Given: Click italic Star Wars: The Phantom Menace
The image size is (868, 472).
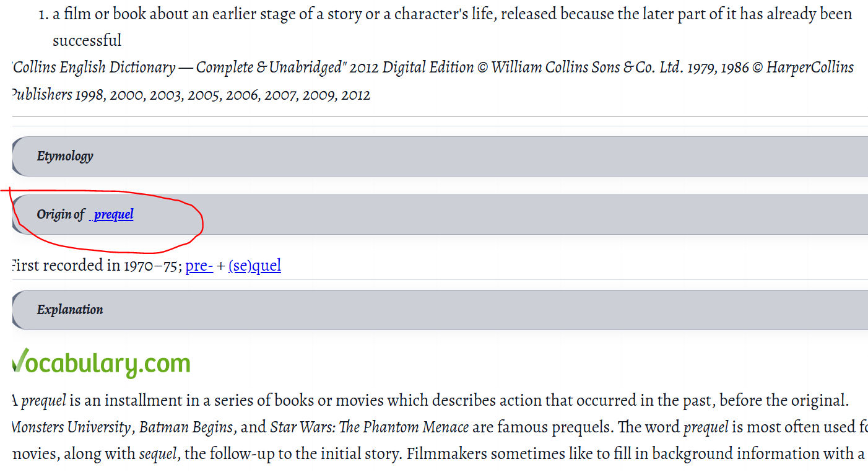Looking at the screenshot, I should pos(370,427).
